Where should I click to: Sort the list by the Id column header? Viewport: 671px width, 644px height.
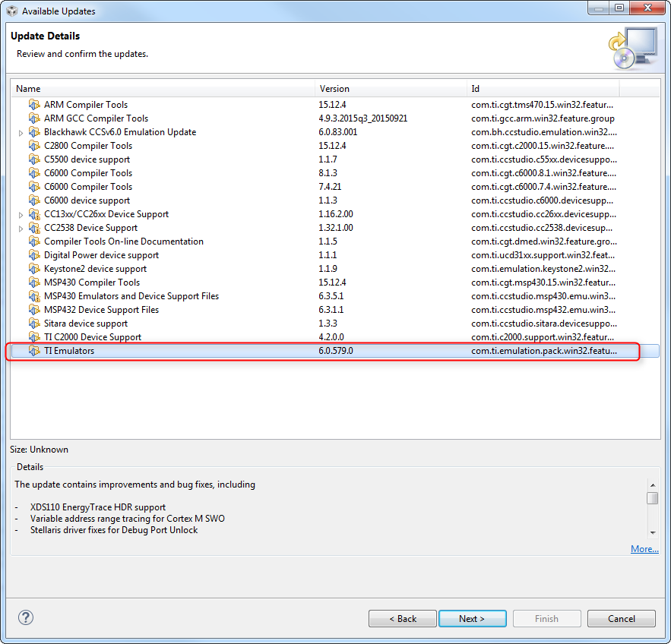(x=543, y=89)
